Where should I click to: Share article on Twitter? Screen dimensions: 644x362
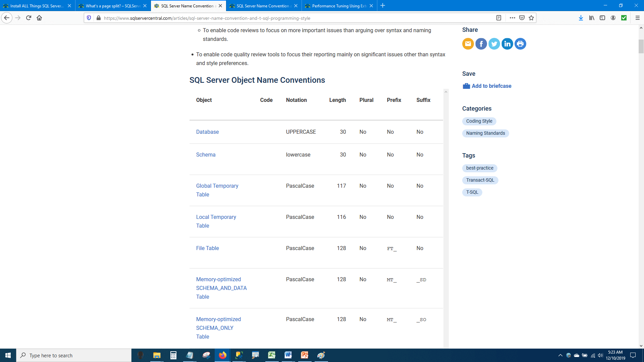pos(494,44)
